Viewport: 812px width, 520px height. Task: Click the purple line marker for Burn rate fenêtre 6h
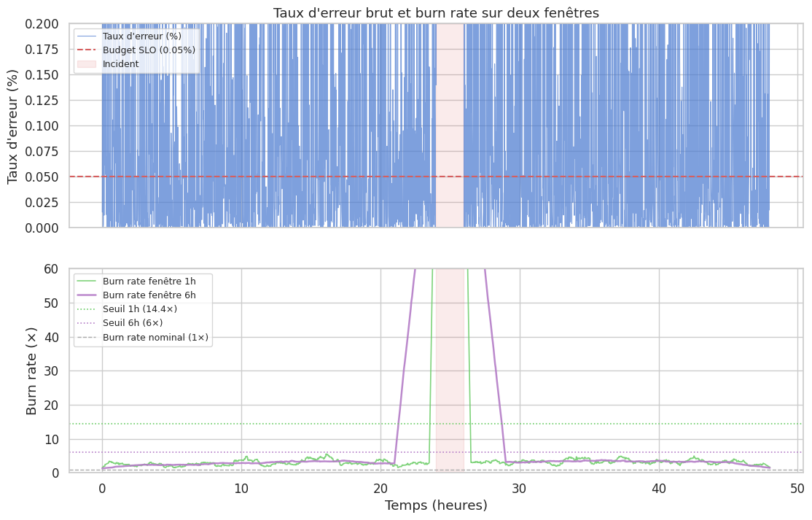(x=87, y=295)
